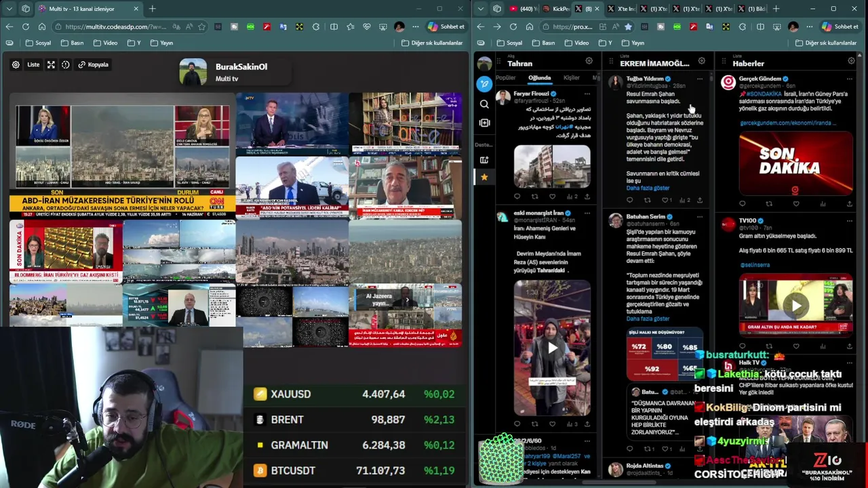Reload the Multi tv page
This screenshot has width=868, height=488.
tap(26, 26)
